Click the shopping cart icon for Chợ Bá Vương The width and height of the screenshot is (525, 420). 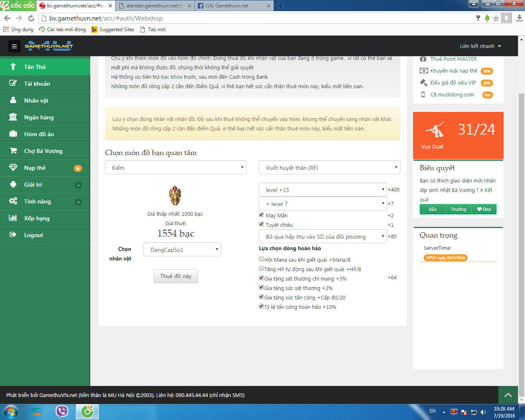[13, 151]
